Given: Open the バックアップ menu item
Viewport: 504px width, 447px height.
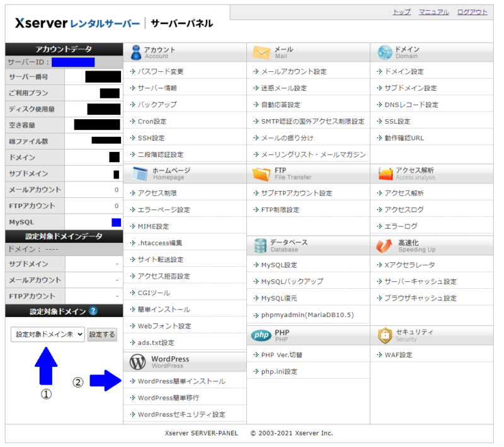Looking at the screenshot, I should coord(157,105).
